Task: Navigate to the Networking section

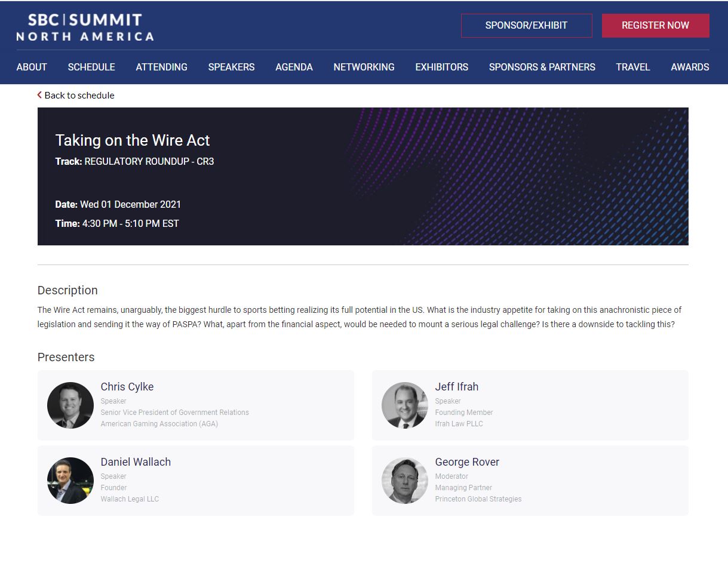Action: coord(364,67)
